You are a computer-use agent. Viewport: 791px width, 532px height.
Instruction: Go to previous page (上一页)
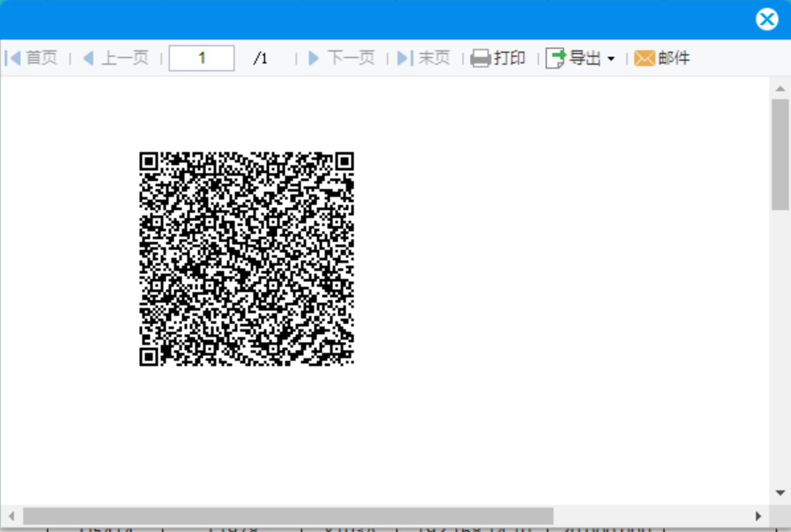click(116, 58)
